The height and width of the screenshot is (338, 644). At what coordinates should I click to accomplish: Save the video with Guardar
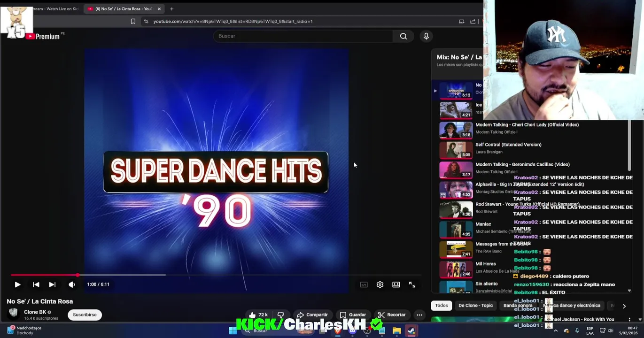353,315
